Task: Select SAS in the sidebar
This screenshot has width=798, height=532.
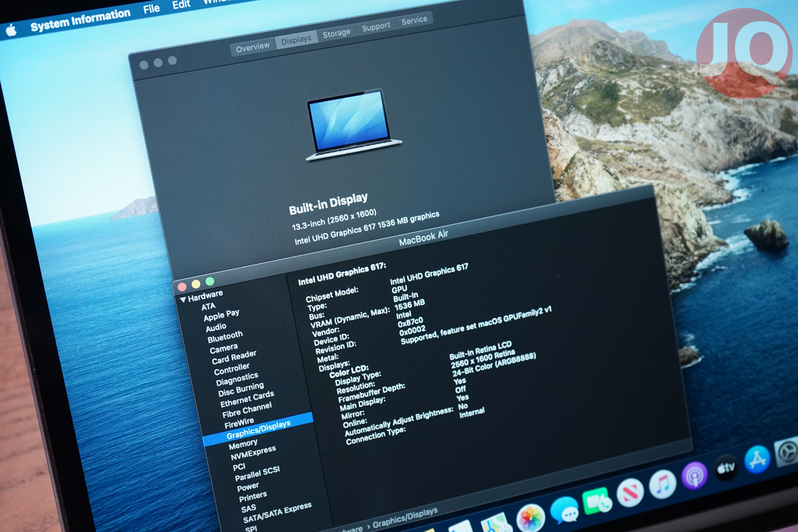Action: coord(249,509)
